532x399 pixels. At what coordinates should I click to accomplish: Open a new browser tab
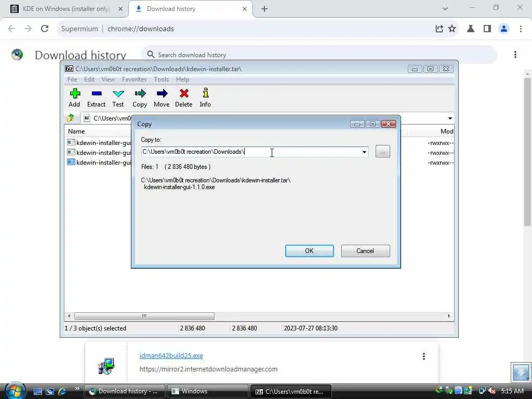click(x=264, y=9)
